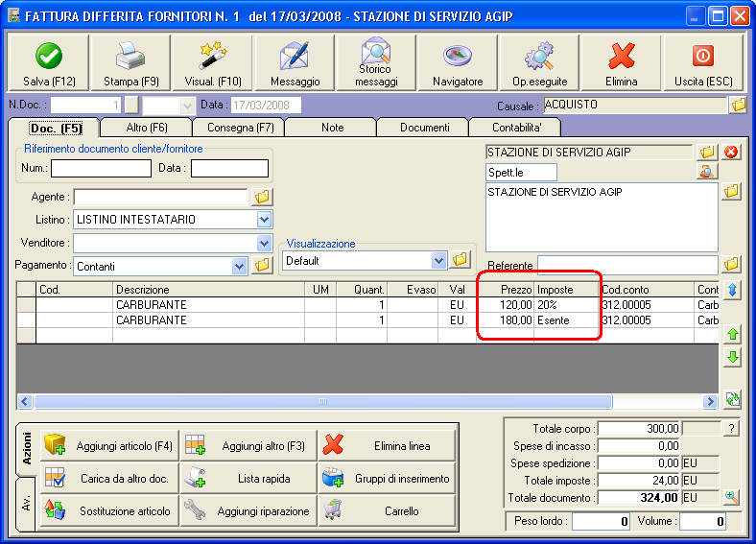Switch to the Consegna (F7) tab
Image resolution: width=756 pixels, height=544 pixels.
point(240,128)
